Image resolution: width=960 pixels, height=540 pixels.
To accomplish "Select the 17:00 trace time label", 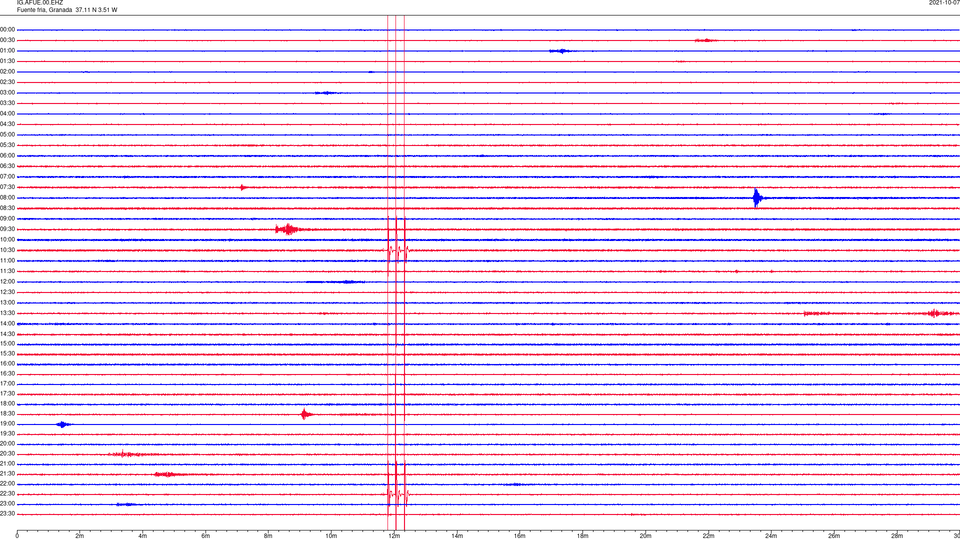I will (x=7, y=384).
